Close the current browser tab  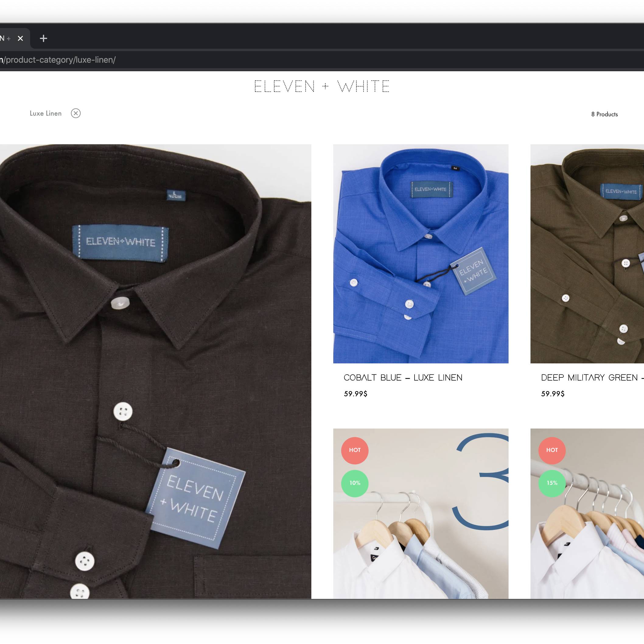pos(20,38)
